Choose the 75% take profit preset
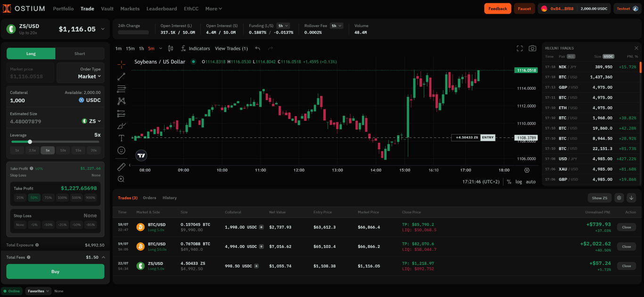The width and height of the screenshot is (644, 297). [48, 198]
